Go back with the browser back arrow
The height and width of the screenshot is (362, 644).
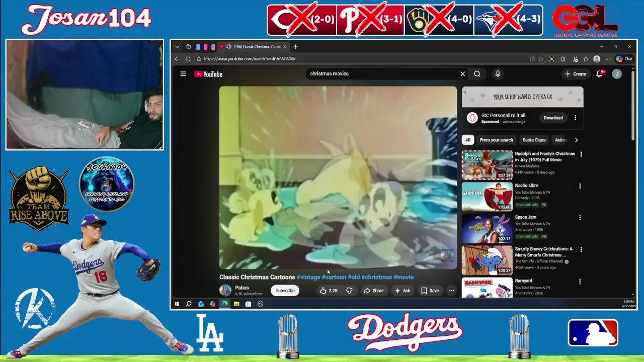click(x=177, y=59)
